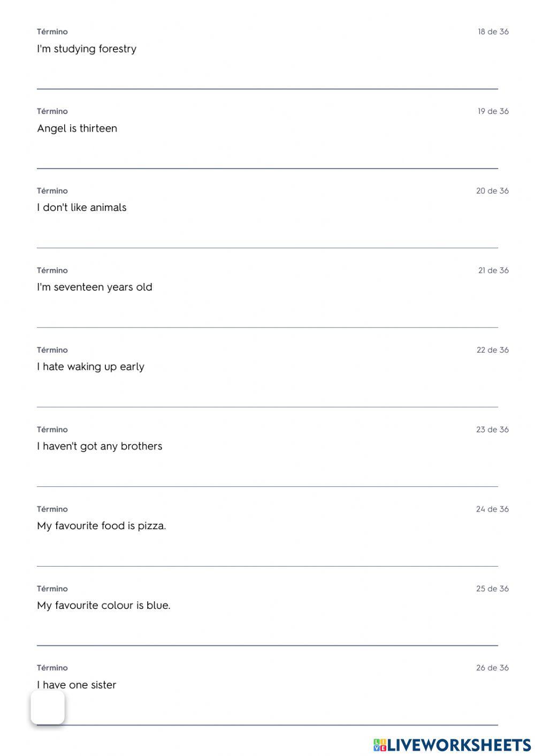
Task: Click the LIVEWORKSHEETS logo icon
Action: tap(380, 745)
